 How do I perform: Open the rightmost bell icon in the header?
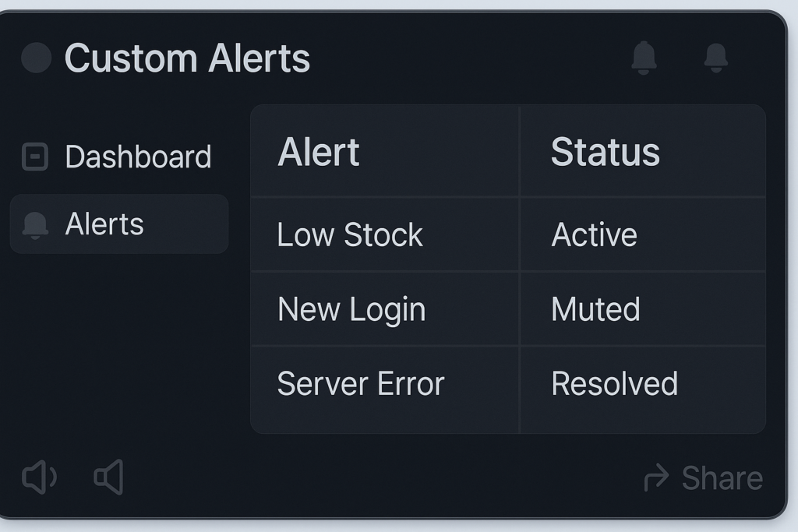(x=715, y=58)
